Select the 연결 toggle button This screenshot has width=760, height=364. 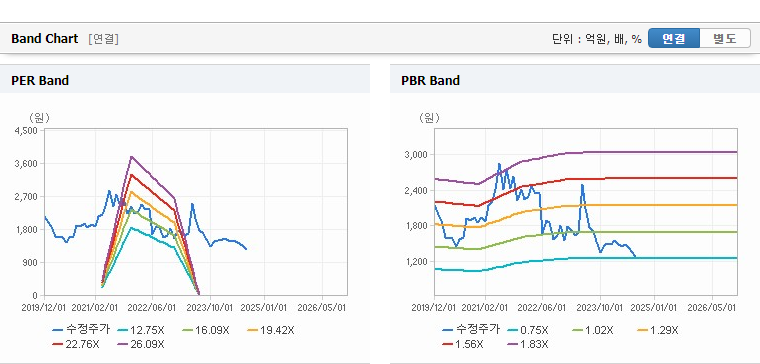coord(674,39)
